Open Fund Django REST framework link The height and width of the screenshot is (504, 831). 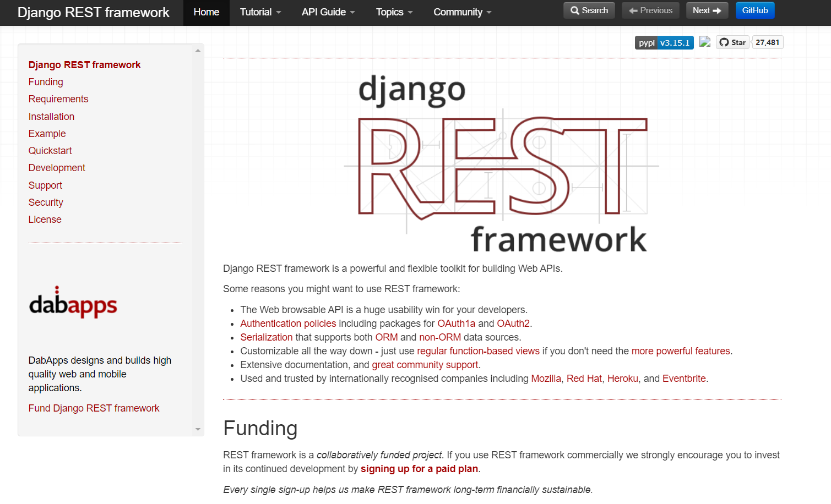(94, 408)
